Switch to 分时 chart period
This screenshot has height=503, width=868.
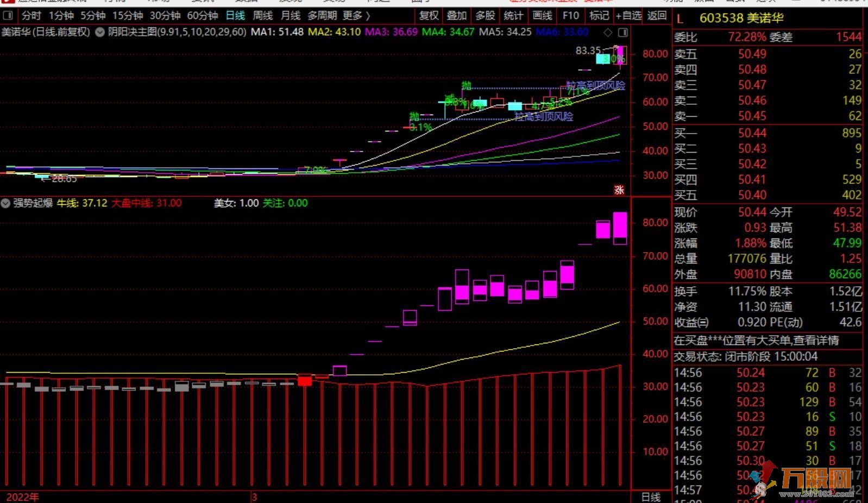32,16
